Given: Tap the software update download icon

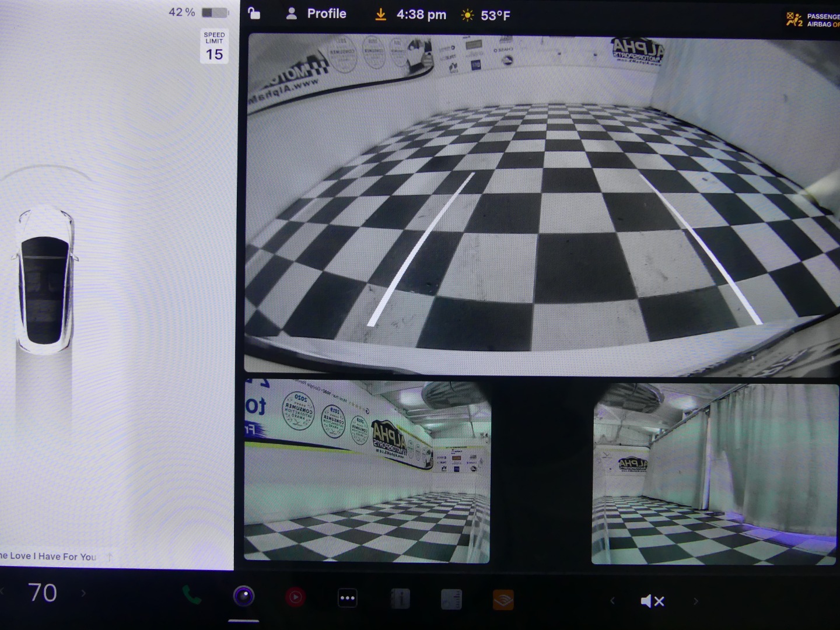Looking at the screenshot, I should (380, 15).
